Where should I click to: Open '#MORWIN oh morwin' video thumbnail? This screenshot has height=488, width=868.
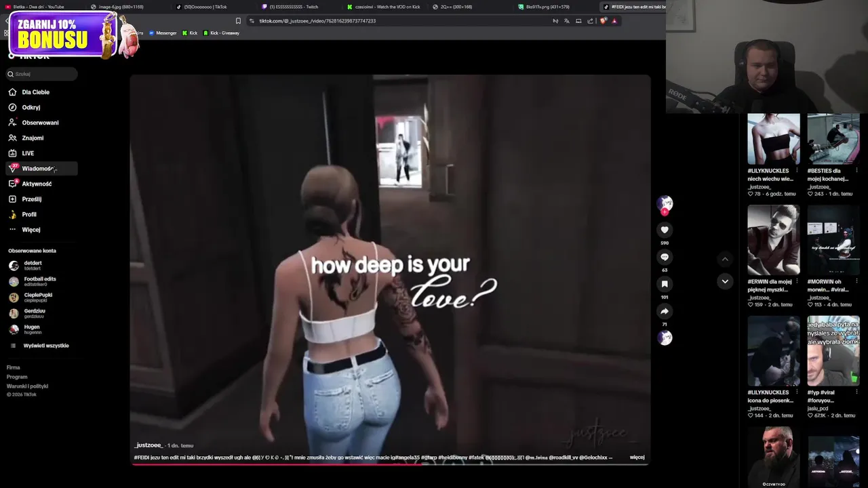point(833,241)
